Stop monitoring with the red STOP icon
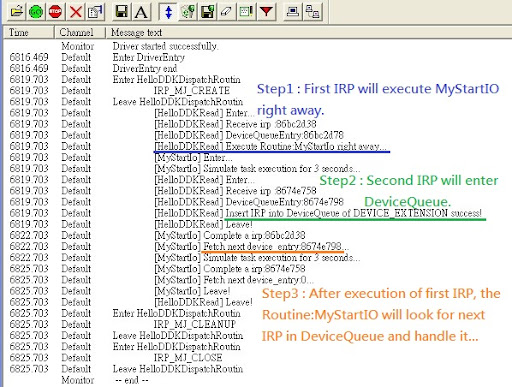The height and width of the screenshot is (387, 512). pyautogui.click(x=55, y=12)
